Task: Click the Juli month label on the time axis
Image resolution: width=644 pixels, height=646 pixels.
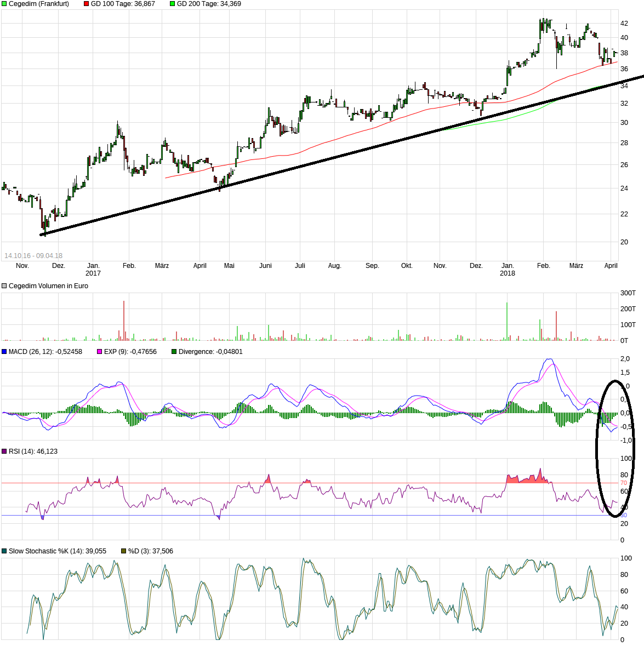Action: tap(300, 266)
